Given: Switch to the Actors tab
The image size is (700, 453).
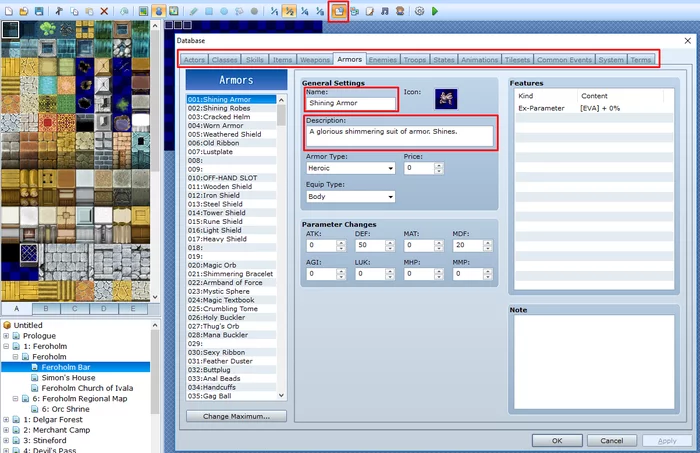Looking at the screenshot, I should [194, 59].
